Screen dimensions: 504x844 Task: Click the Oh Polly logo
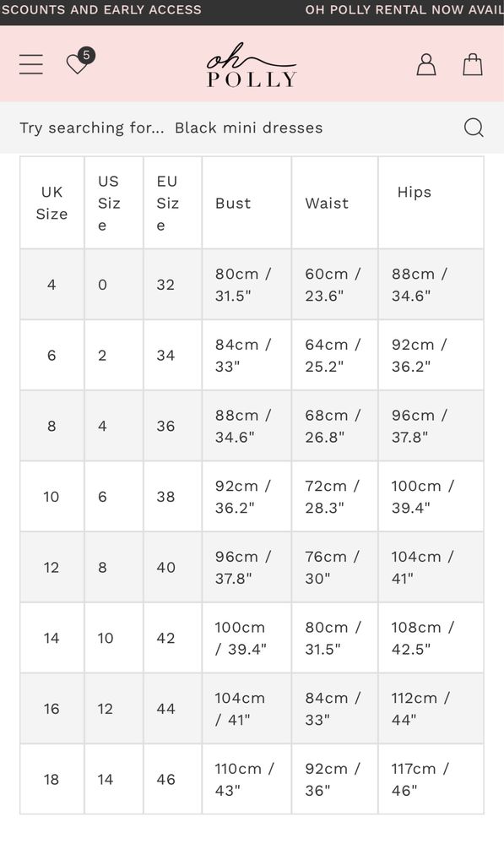[x=252, y=64]
